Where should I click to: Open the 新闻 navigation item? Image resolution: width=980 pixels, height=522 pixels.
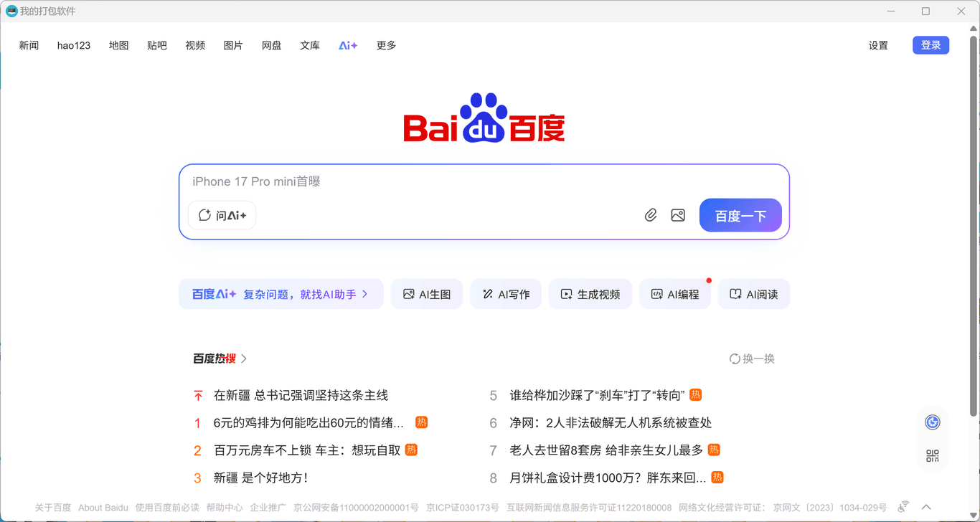(x=29, y=45)
